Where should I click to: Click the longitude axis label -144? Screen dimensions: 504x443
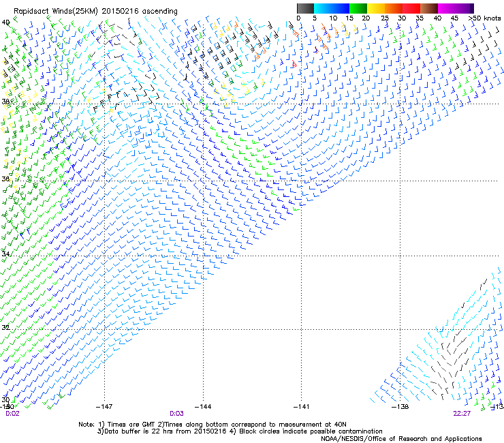coord(203,407)
